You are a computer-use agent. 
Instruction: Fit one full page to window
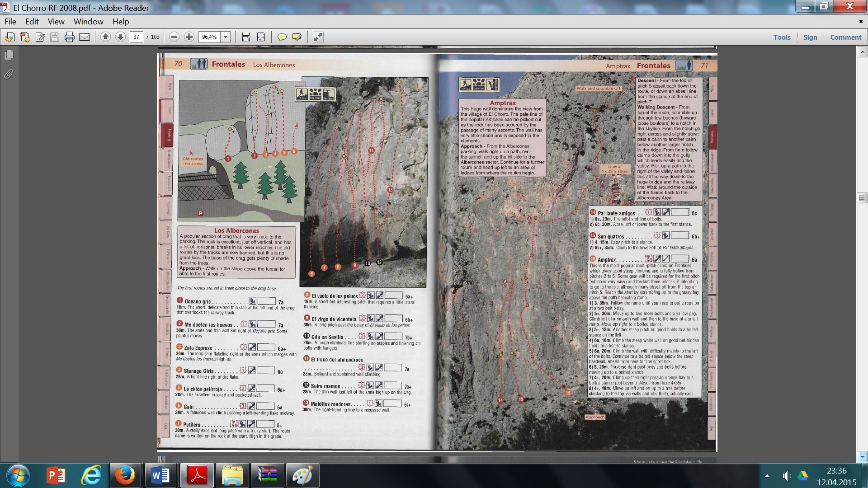tap(261, 37)
